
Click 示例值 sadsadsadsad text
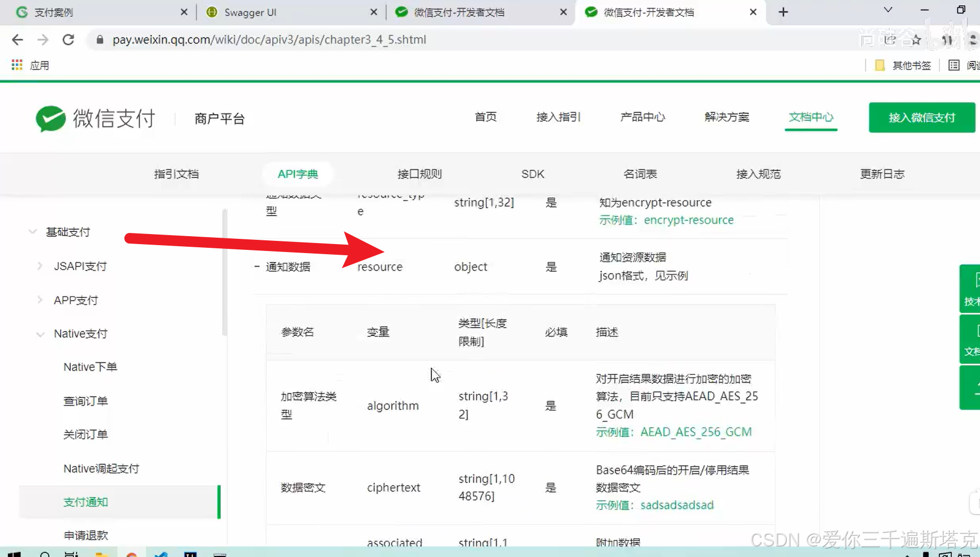coord(655,505)
